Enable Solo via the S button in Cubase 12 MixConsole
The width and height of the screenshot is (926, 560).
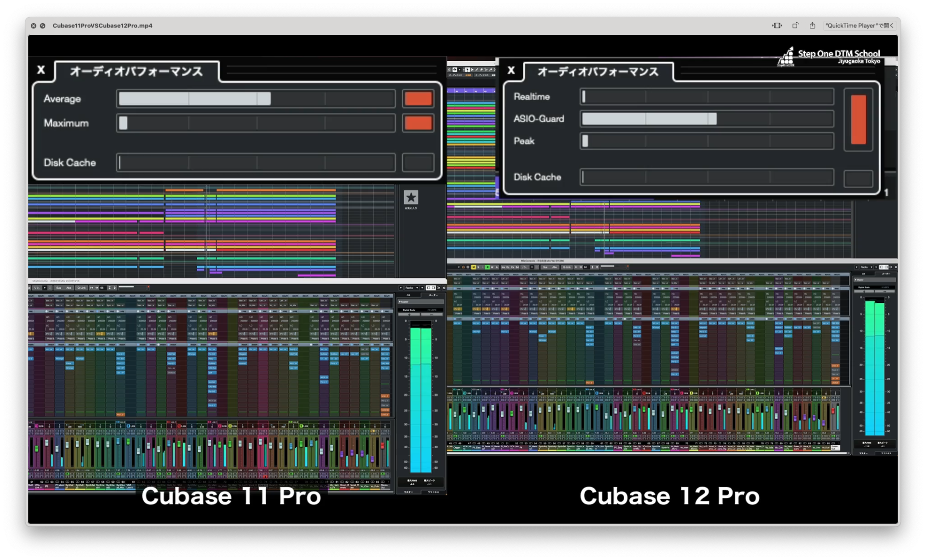coord(477,267)
